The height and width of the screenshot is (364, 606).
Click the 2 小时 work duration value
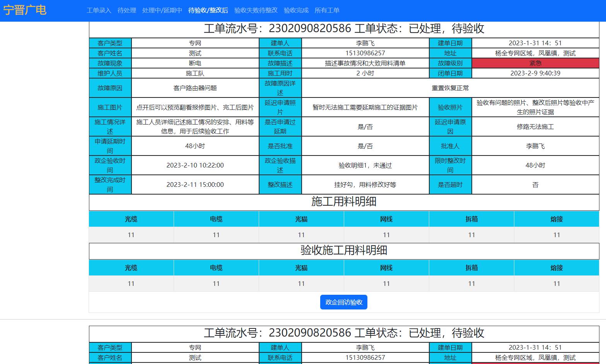pos(365,73)
